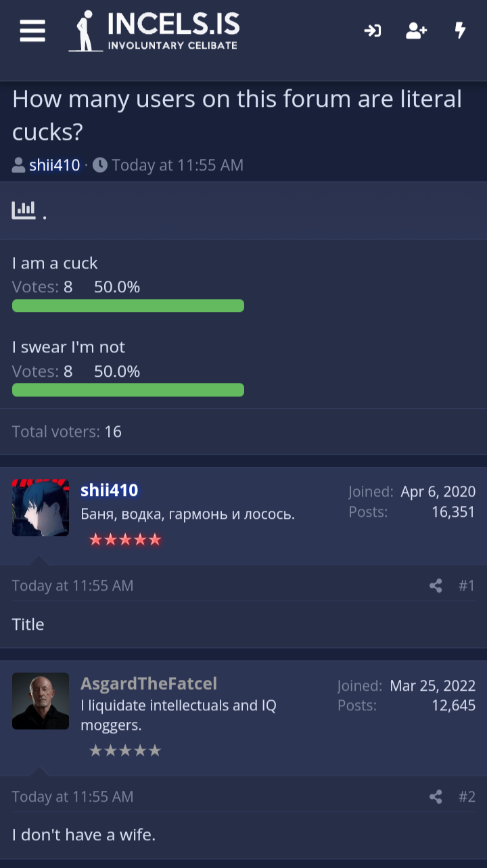Image resolution: width=487 pixels, height=868 pixels.
Task: Tap the Incels.is site logo
Action: pos(154,31)
